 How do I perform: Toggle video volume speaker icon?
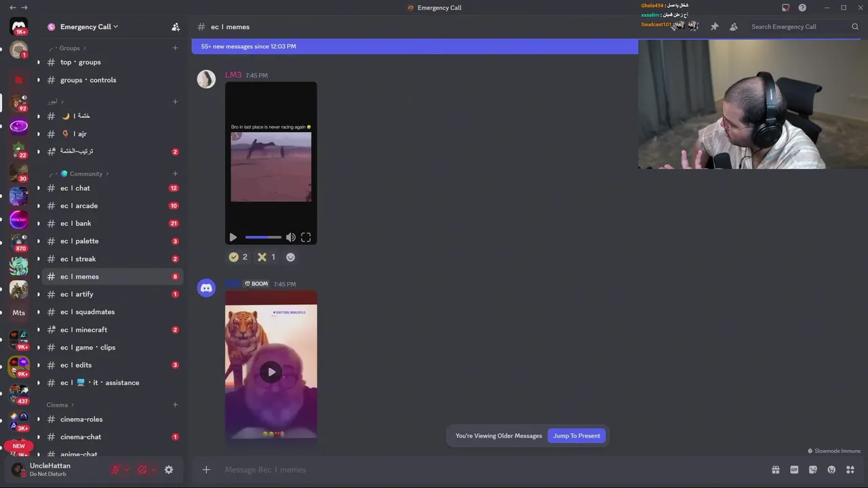click(x=290, y=237)
